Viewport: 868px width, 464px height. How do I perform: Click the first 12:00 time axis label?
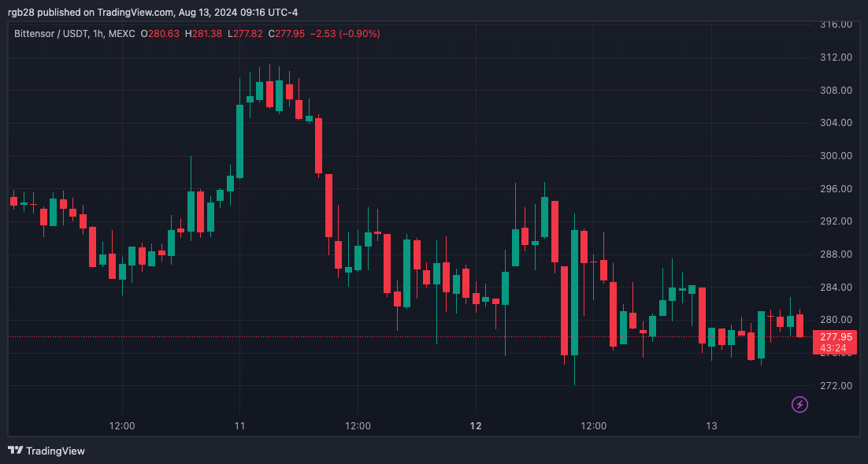(x=122, y=426)
